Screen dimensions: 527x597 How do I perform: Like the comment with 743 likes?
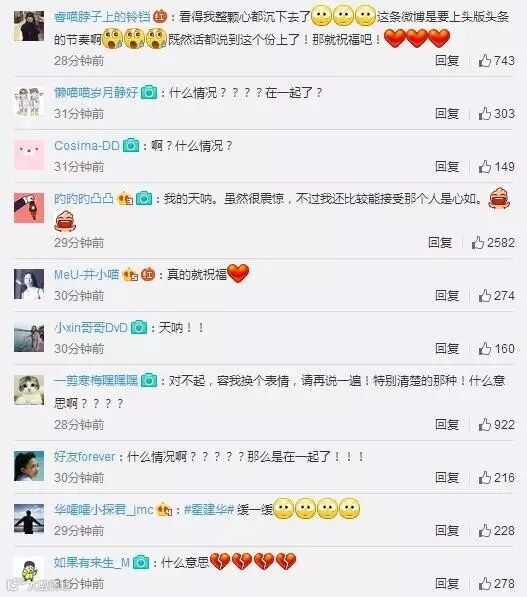pyautogui.click(x=484, y=61)
